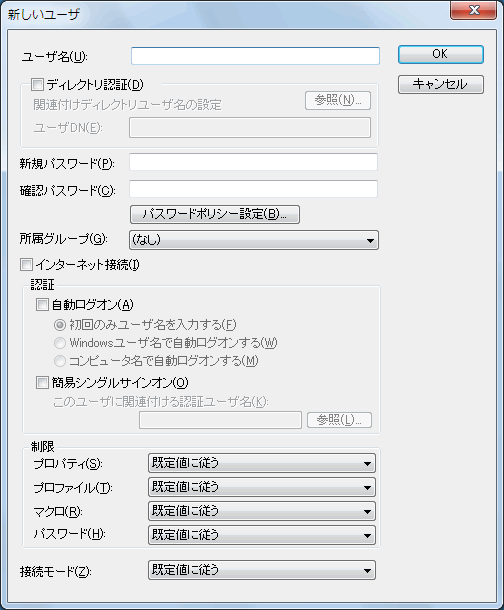This screenshot has width=504, height=610.
Task: Click the 接続モード(Z) label
Action: coord(56,571)
